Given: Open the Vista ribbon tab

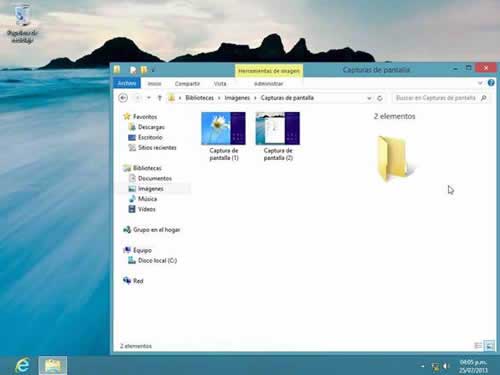Looking at the screenshot, I should coord(220,84).
